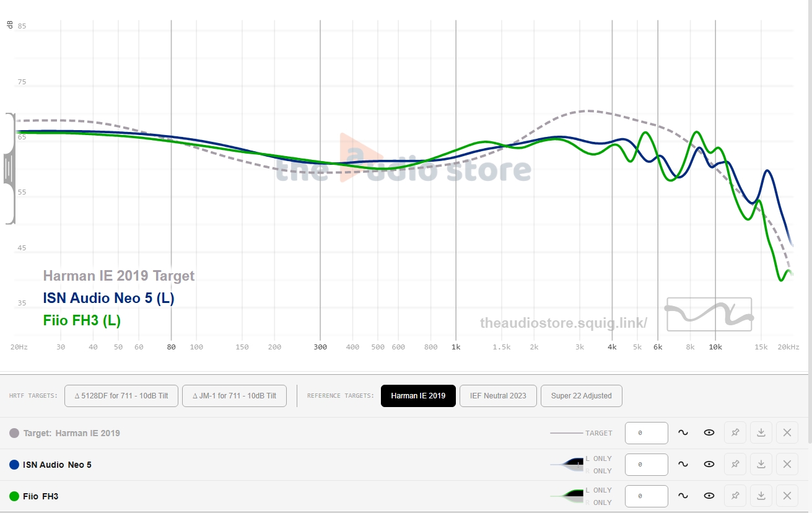This screenshot has width=812, height=513.
Task: Set Harman IE 2019 target as baseline
Action: coord(683,433)
